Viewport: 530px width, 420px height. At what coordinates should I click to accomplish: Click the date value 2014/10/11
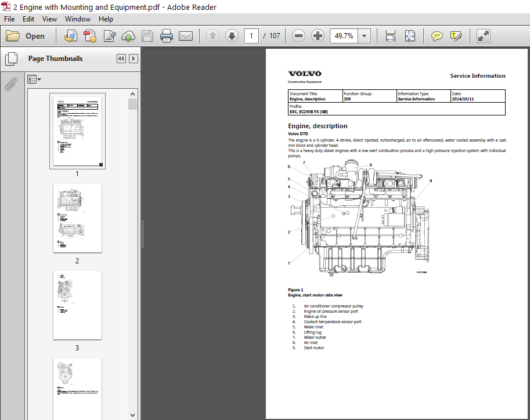(x=463, y=99)
